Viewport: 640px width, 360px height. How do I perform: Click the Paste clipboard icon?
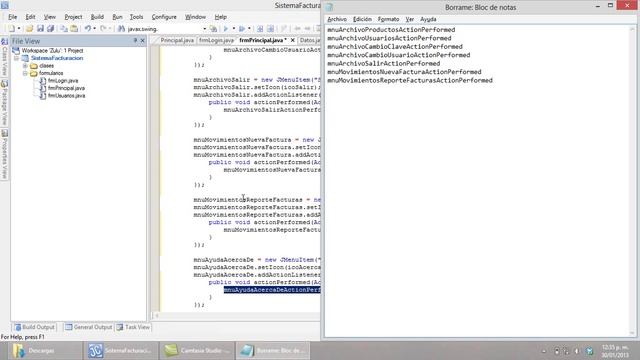pyautogui.click(x=74, y=29)
